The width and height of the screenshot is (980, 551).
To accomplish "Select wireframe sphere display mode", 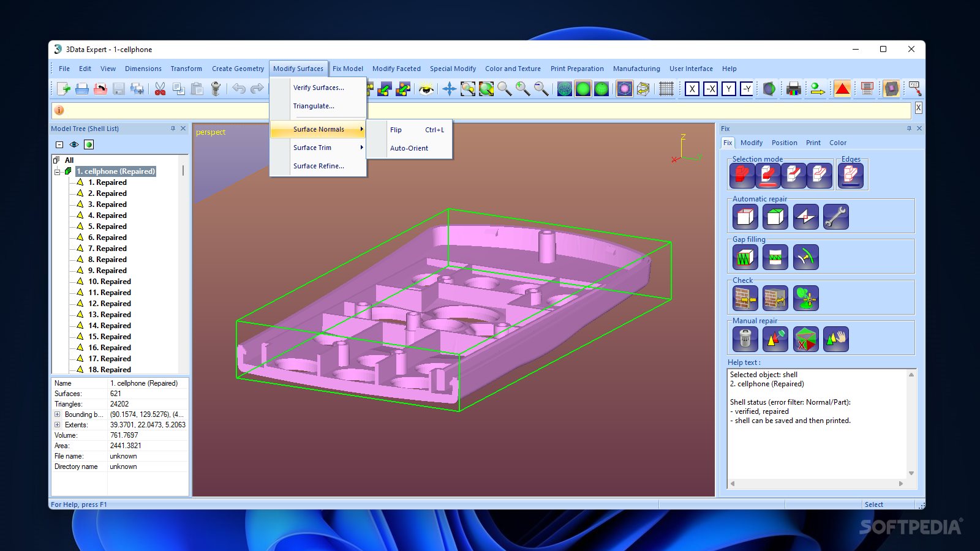I will 565,89.
